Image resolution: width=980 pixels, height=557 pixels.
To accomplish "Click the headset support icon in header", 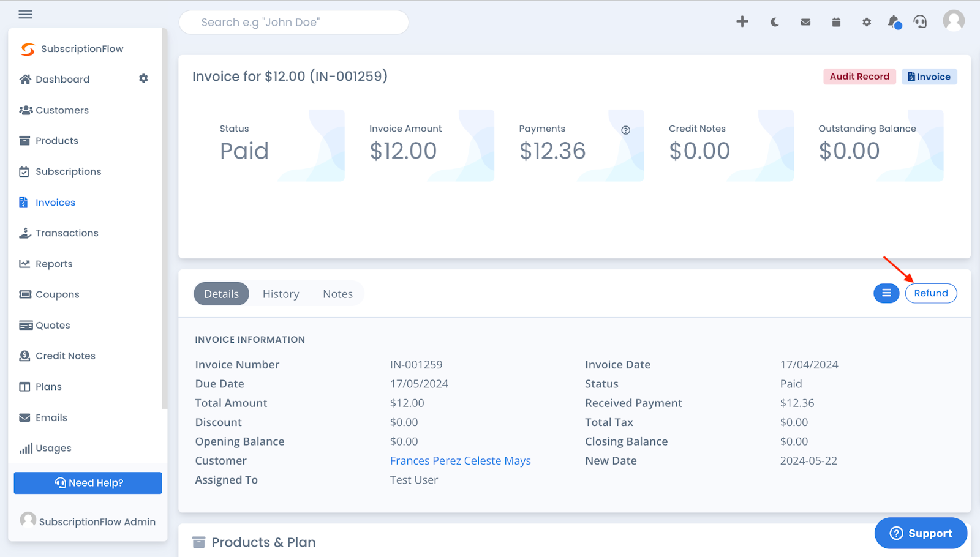I will click(921, 21).
